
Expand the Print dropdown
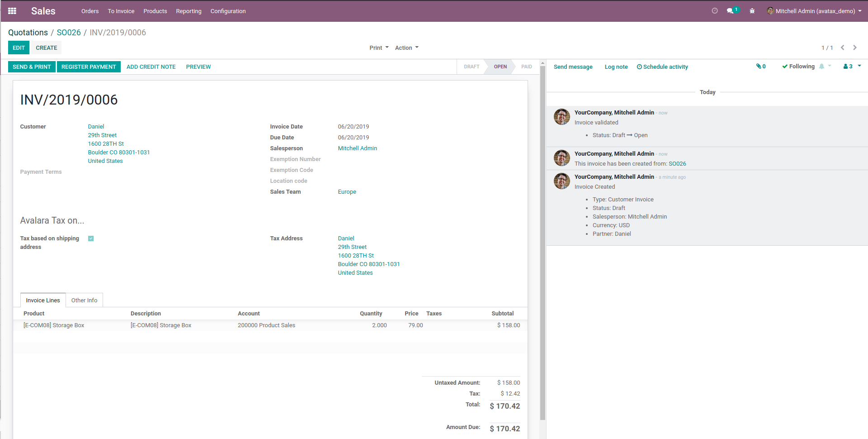pyautogui.click(x=379, y=48)
